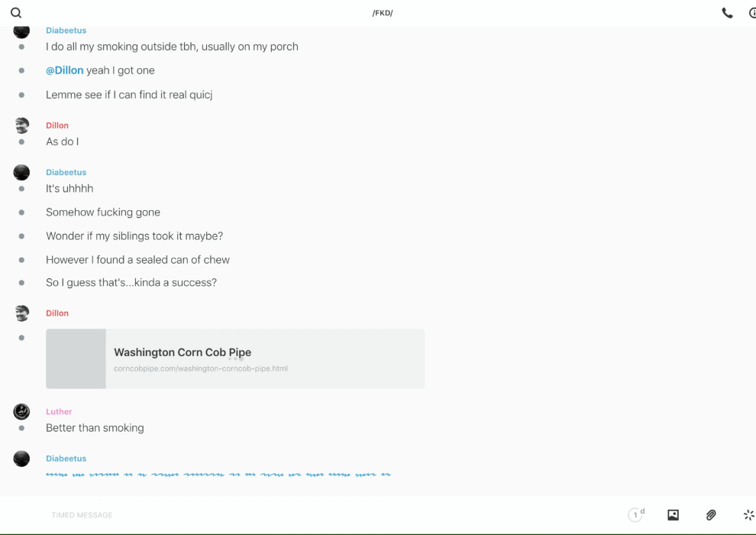
Task: Open conversation info at top right
Action: (x=752, y=13)
